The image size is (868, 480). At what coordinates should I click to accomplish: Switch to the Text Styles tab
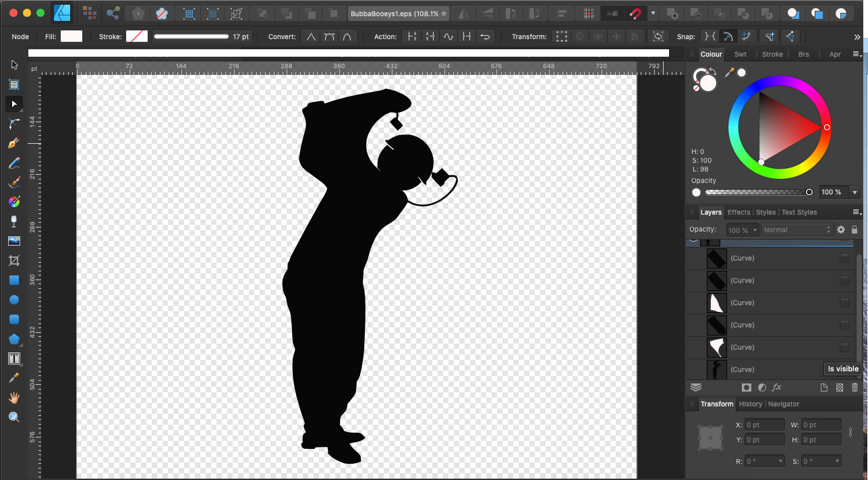click(799, 212)
